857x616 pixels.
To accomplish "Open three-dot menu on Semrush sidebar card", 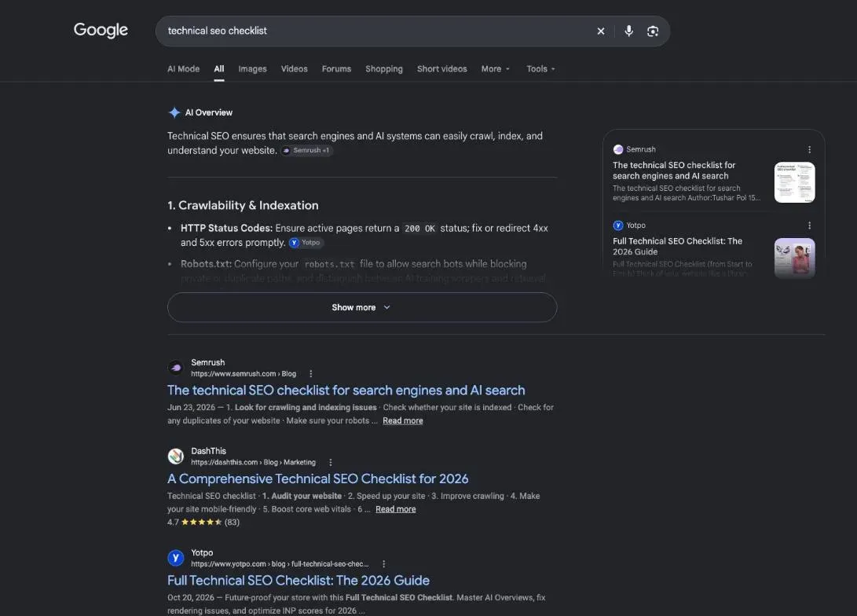I will [x=809, y=149].
